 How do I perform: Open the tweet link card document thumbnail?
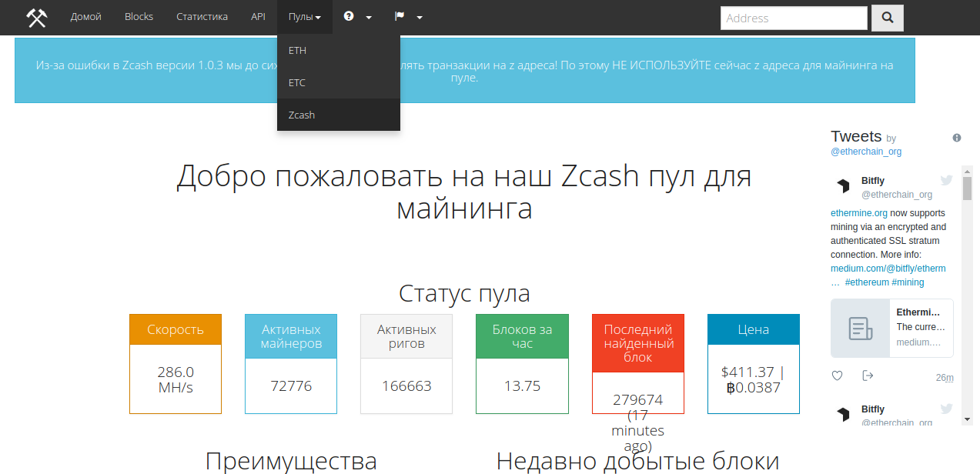pos(861,329)
